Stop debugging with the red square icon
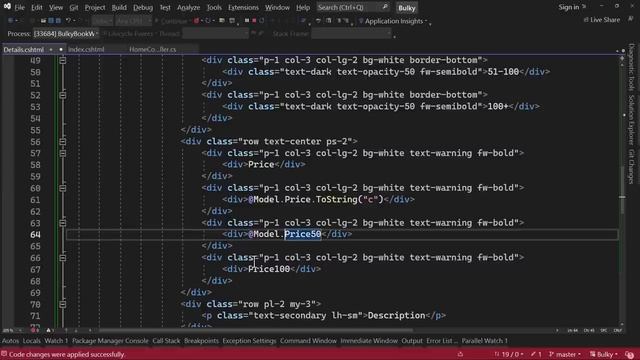 point(254,20)
